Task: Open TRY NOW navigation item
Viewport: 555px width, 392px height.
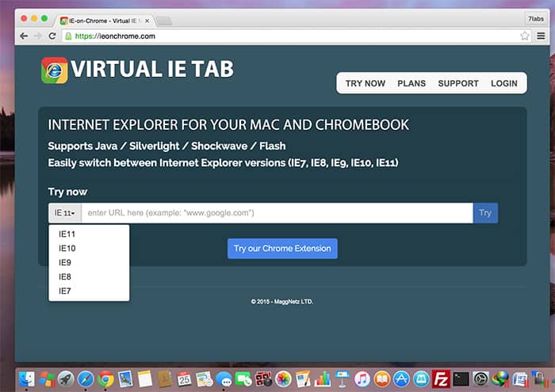Action: [x=366, y=83]
